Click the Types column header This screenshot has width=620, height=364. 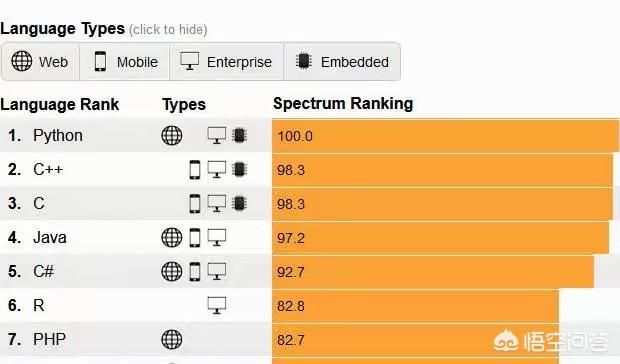(184, 105)
